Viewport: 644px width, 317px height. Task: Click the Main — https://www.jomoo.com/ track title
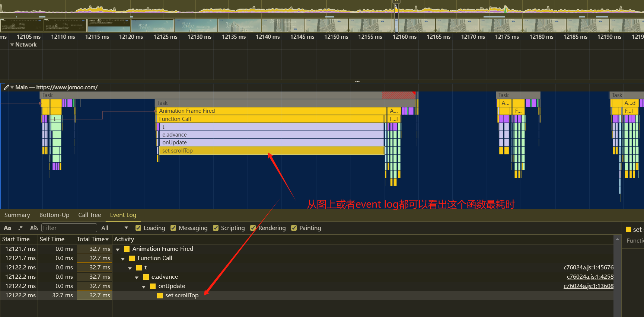pos(57,87)
